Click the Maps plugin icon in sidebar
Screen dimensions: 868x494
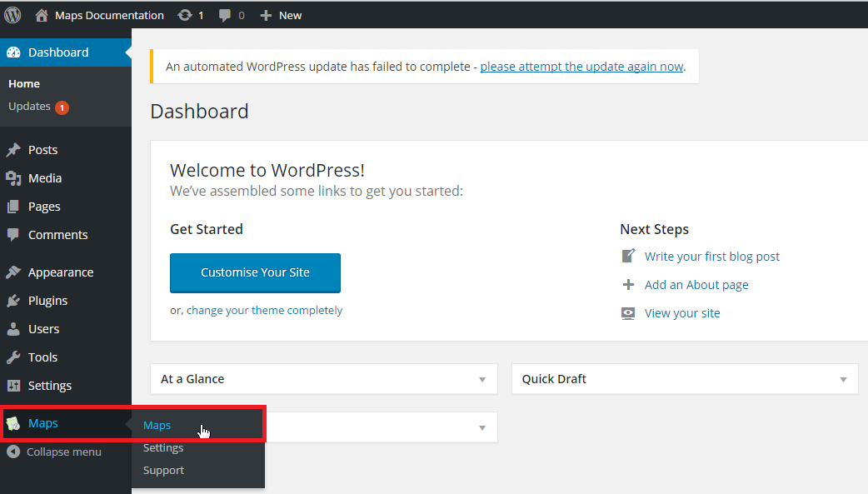tap(13, 424)
